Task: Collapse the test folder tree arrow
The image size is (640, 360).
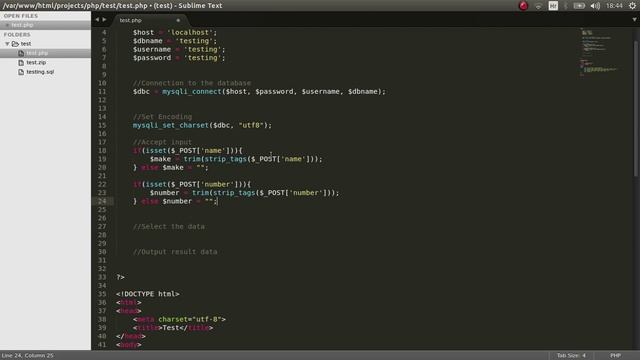Action: pos(7,44)
